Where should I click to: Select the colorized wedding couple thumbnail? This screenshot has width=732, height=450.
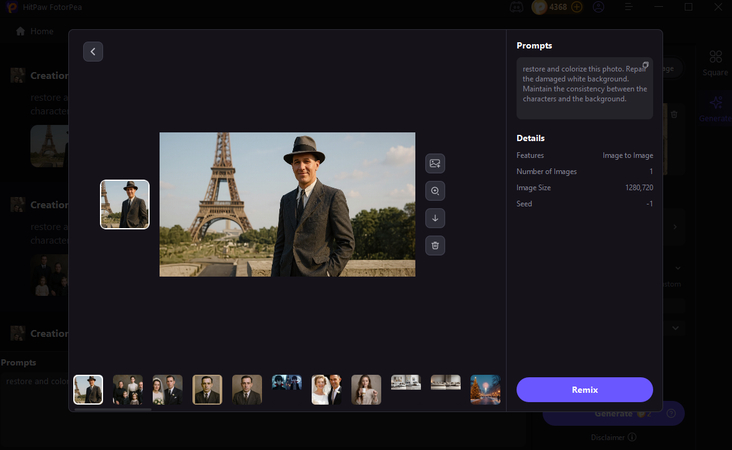pyautogui.click(x=326, y=390)
